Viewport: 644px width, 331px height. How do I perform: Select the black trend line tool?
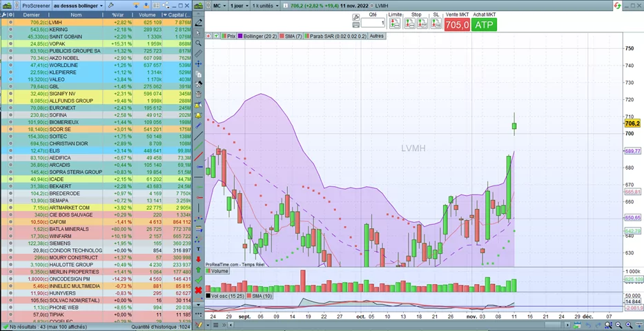click(x=199, y=135)
